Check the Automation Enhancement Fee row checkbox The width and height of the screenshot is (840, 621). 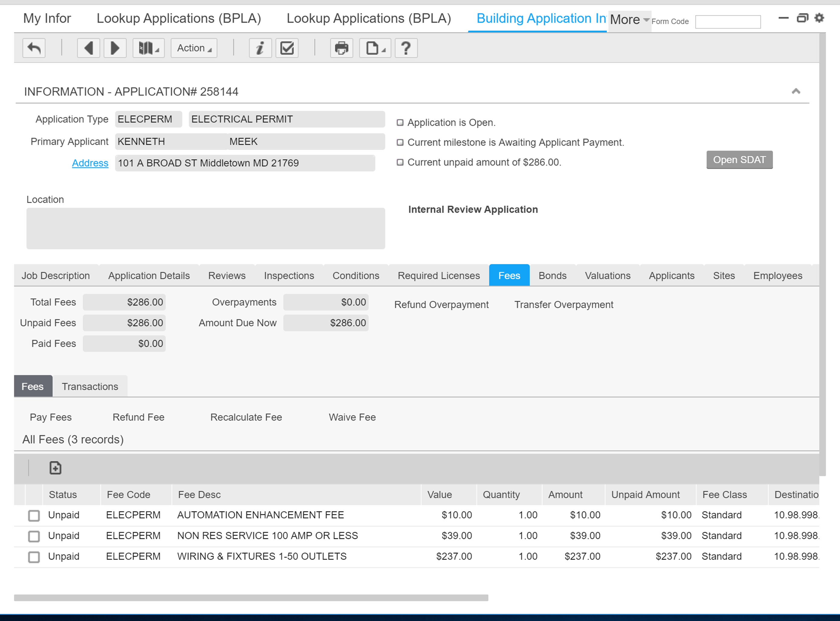34,515
